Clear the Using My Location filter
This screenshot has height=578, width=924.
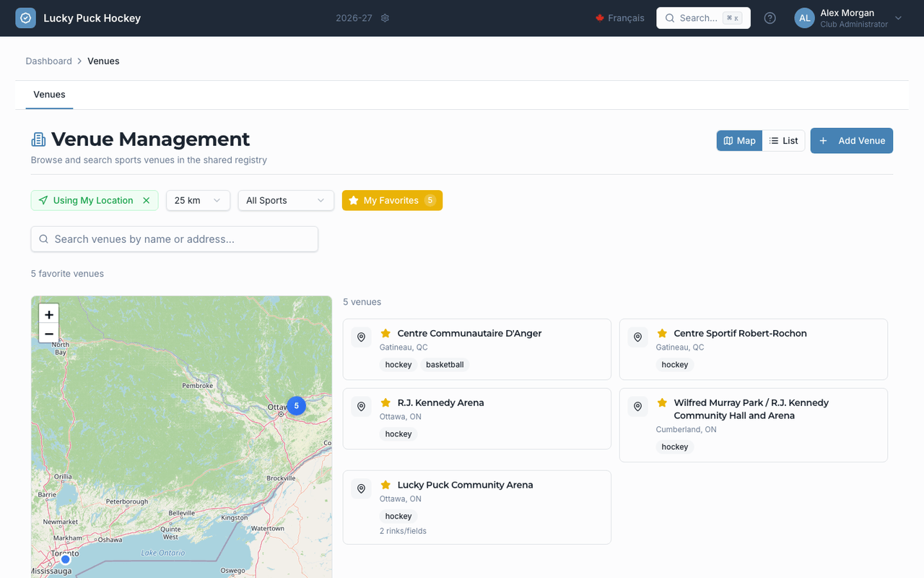(x=147, y=200)
